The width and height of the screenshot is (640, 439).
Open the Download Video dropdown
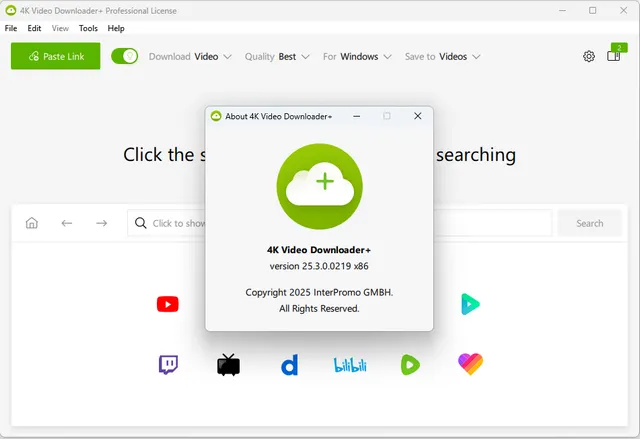(190, 56)
